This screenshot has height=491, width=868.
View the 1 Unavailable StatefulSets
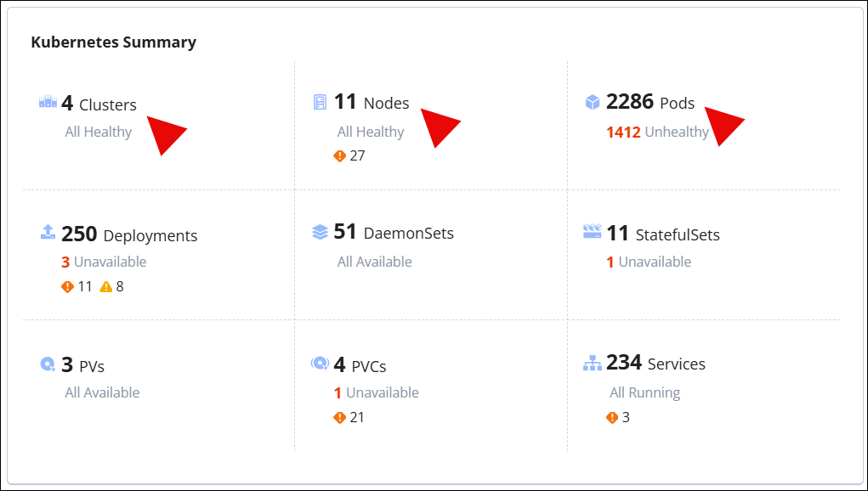[x=649, y=262]
